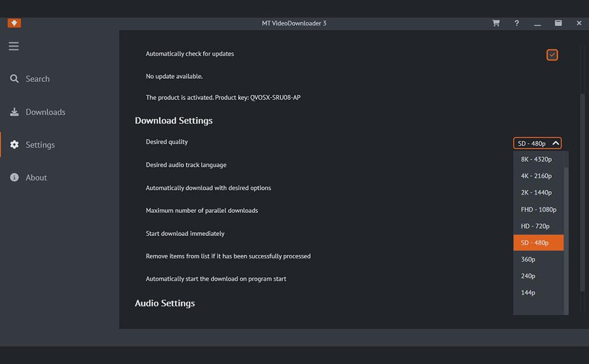Choose FHD - 1080p quality

(x=538, y=209)
